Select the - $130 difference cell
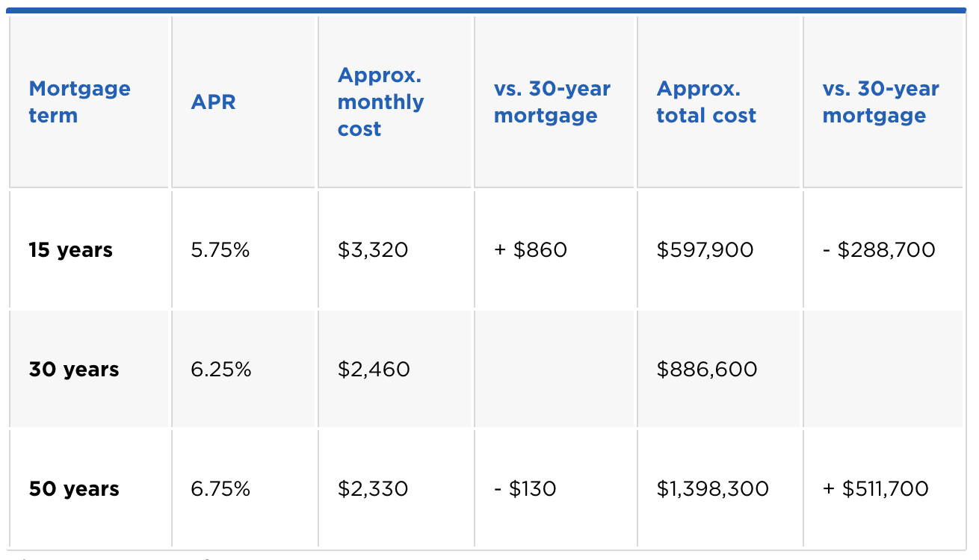The width and height of the screenshot is (979, 560). click(x=525, y=489)
